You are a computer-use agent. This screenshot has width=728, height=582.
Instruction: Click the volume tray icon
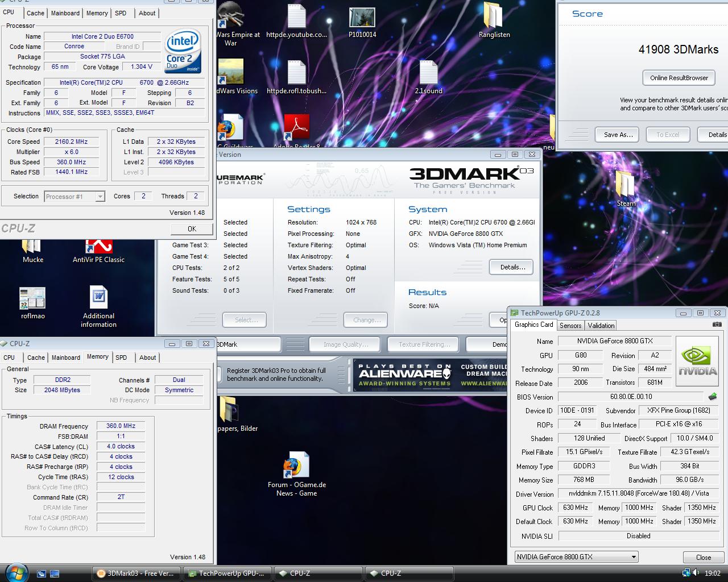coord(697,573)
